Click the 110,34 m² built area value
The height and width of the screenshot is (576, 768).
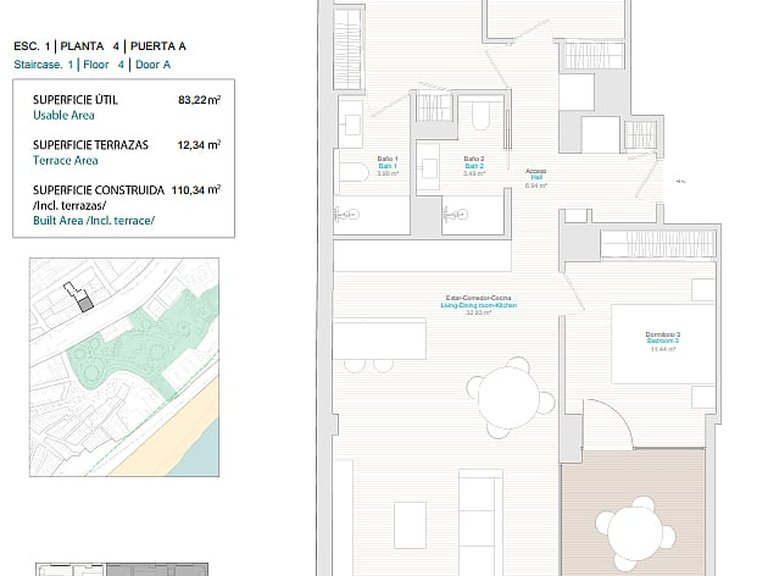coord(196,190)
